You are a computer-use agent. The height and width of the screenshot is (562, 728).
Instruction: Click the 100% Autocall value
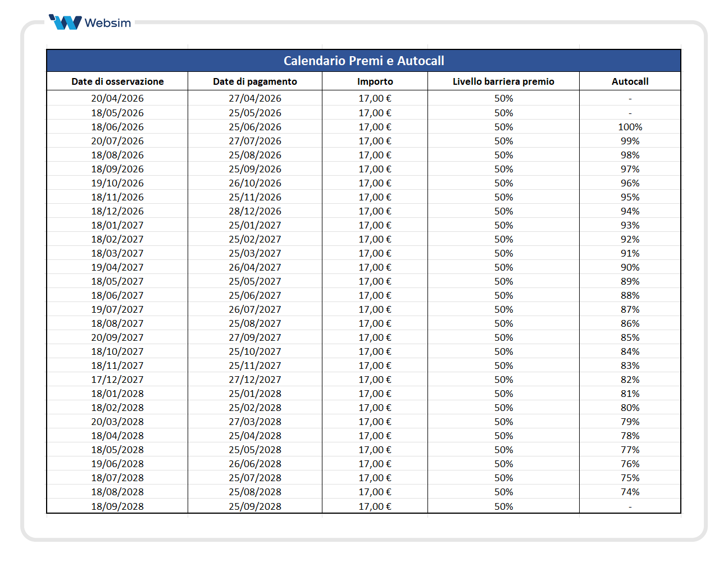coord(630,127)
